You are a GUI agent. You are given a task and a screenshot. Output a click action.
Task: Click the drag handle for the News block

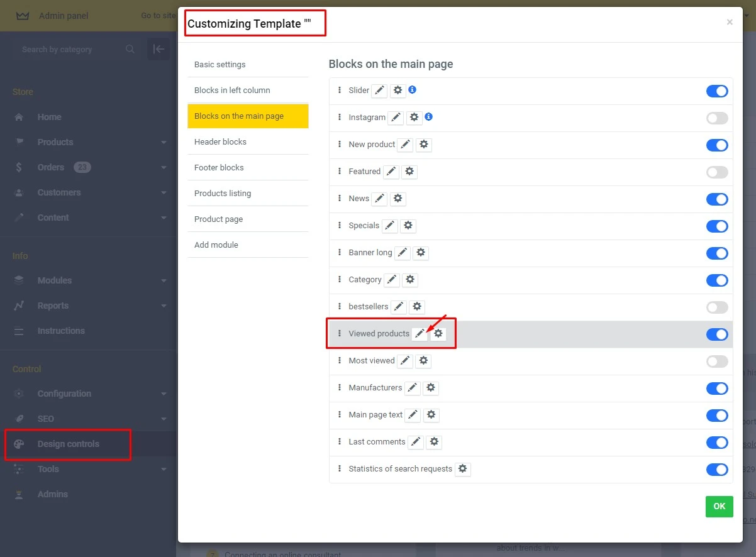click(340, 199)
